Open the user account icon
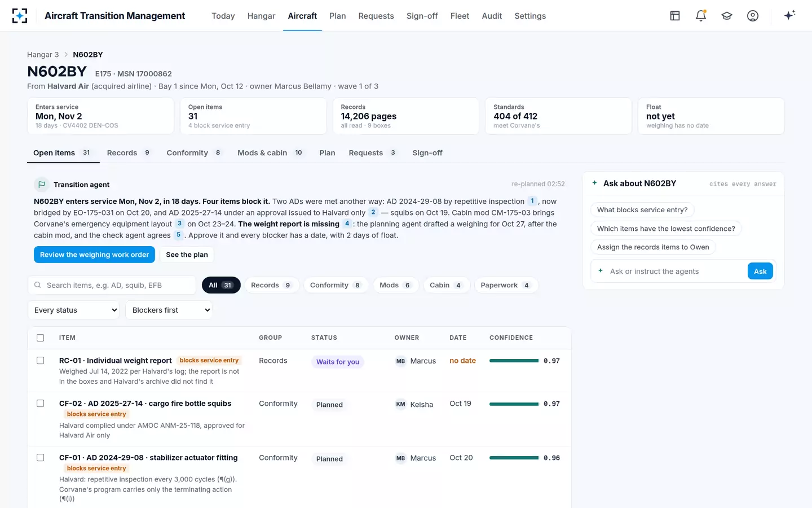Viewport: 812px width, 508px height. pos(753,16)
